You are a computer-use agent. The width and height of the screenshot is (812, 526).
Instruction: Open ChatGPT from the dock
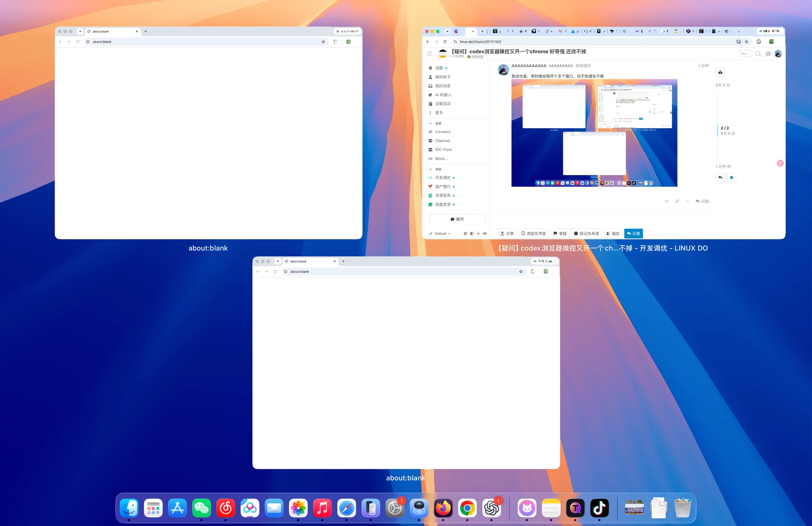click(491, 508)
